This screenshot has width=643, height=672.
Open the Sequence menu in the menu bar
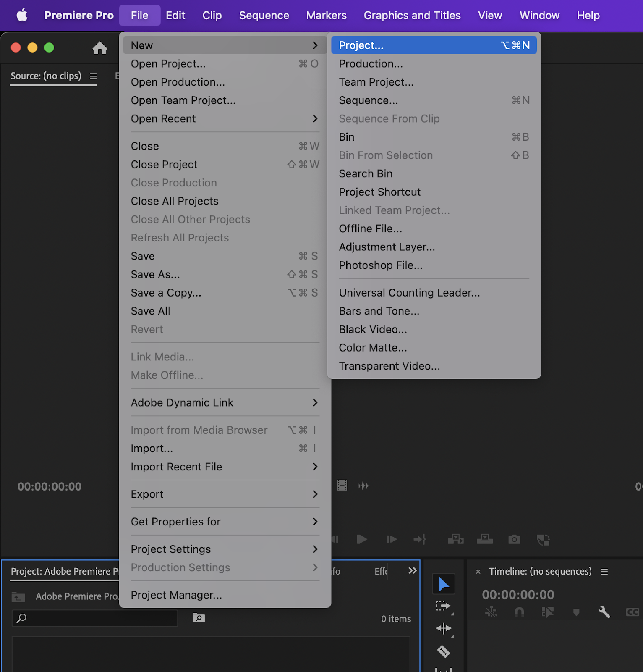[x=264, y=16]
